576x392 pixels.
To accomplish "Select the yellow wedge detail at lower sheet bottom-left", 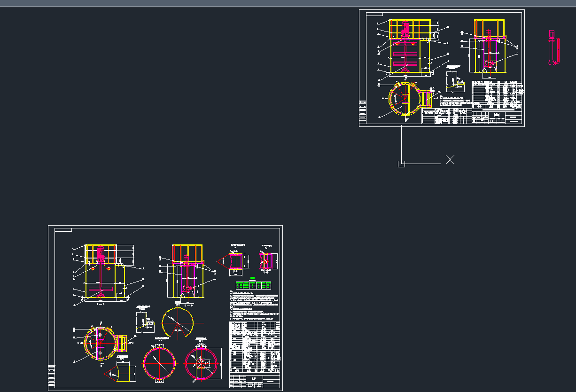I will click(120, 373).
